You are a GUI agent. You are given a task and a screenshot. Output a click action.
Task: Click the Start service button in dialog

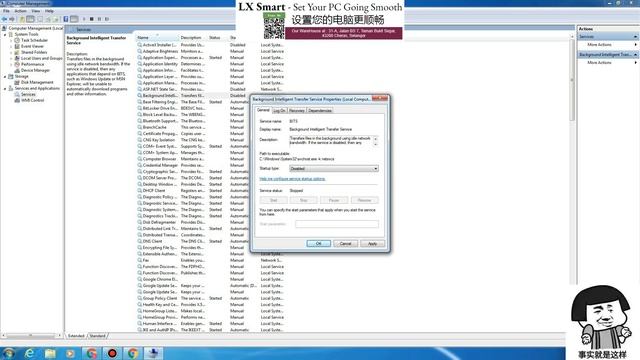click(273, 200)
